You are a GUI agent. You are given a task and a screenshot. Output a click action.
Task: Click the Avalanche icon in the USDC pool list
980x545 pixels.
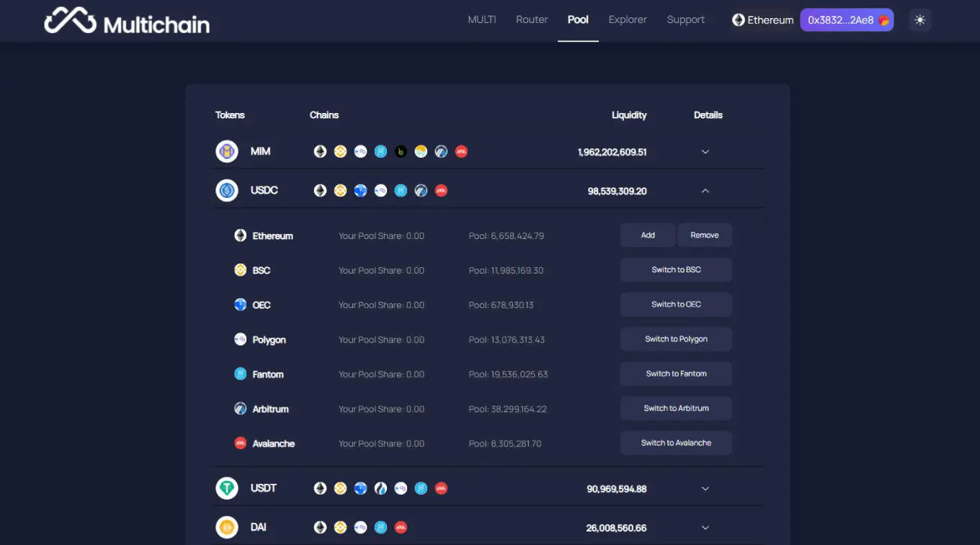tap(241, 443)
